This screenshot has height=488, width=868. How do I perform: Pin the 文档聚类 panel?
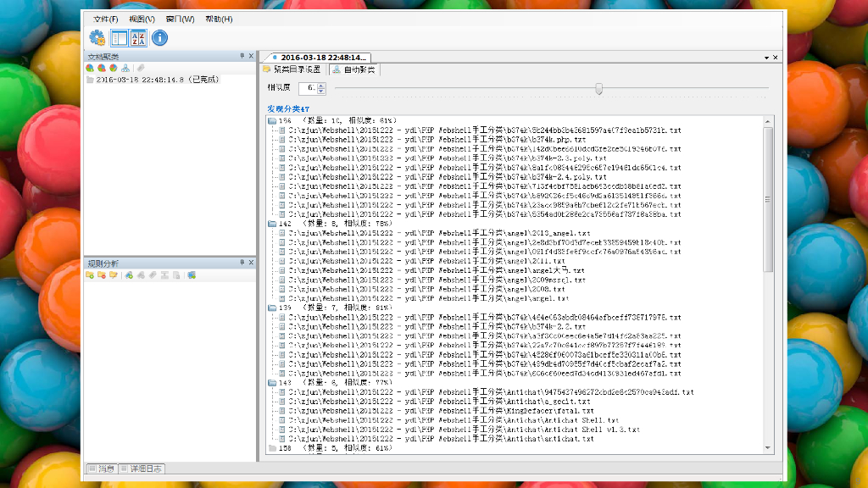pos(242,56)
